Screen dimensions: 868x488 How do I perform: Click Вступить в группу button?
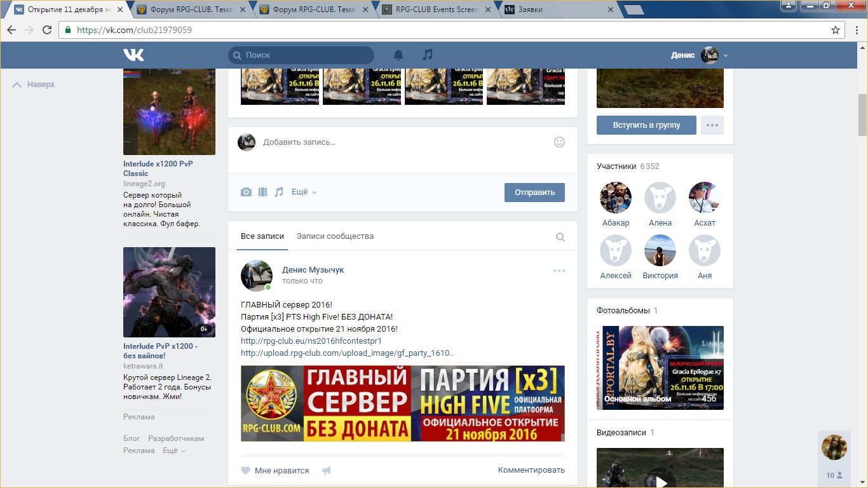[x=646, y=125]
